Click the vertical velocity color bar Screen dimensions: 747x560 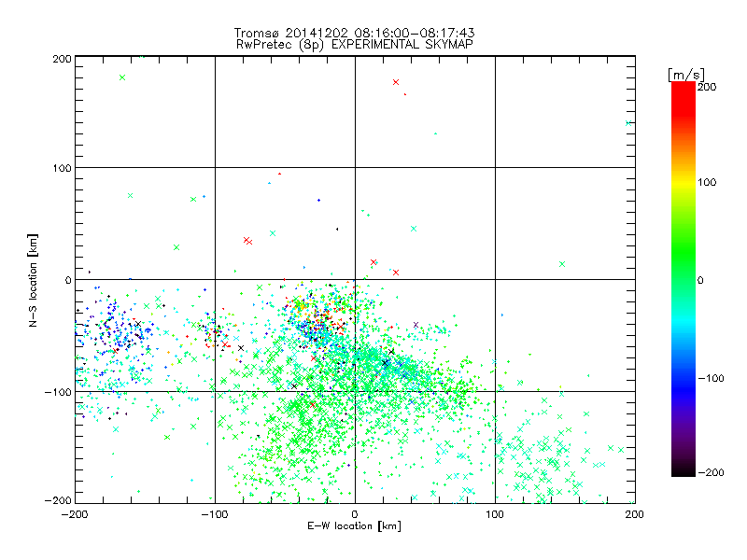pyautogui.click(x=684, y=279)
